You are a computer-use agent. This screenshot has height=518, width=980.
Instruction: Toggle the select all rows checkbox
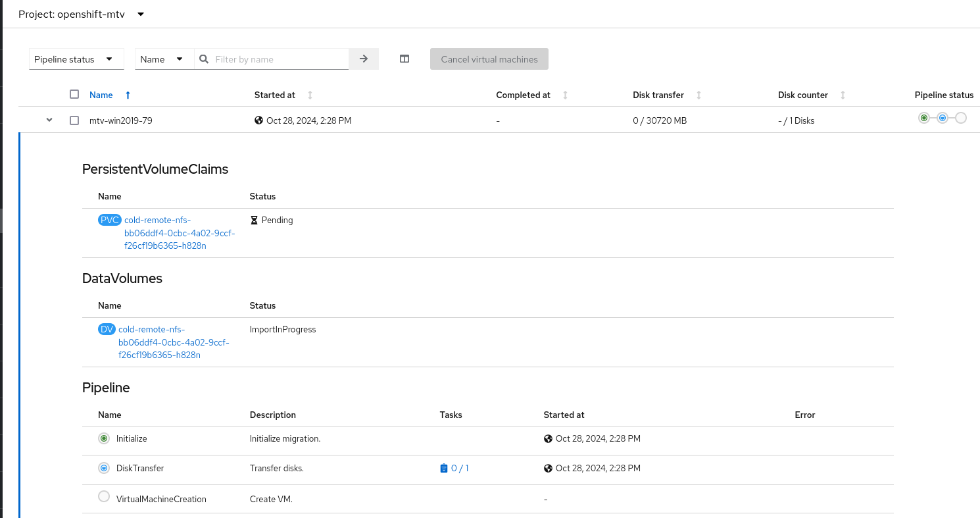tap(74, 94)
